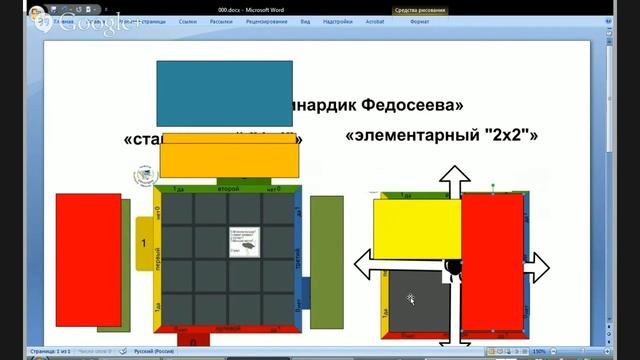
Task: Select the right-pointing white arrow shape
Action: [537, 268]
